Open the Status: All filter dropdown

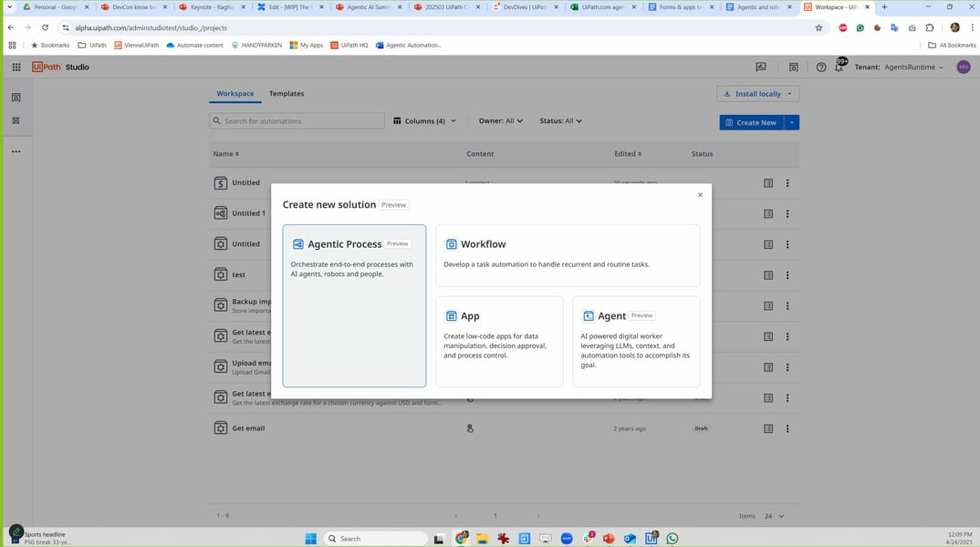tap(560, 121)
